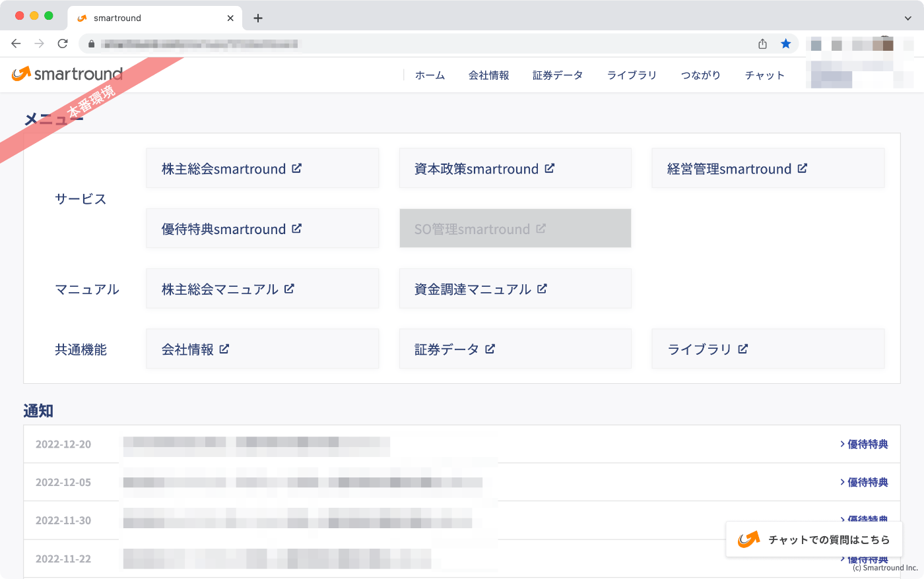Screen dimensions: 924x579
Task: Open a new browser tab
Action: pos(258,18)
